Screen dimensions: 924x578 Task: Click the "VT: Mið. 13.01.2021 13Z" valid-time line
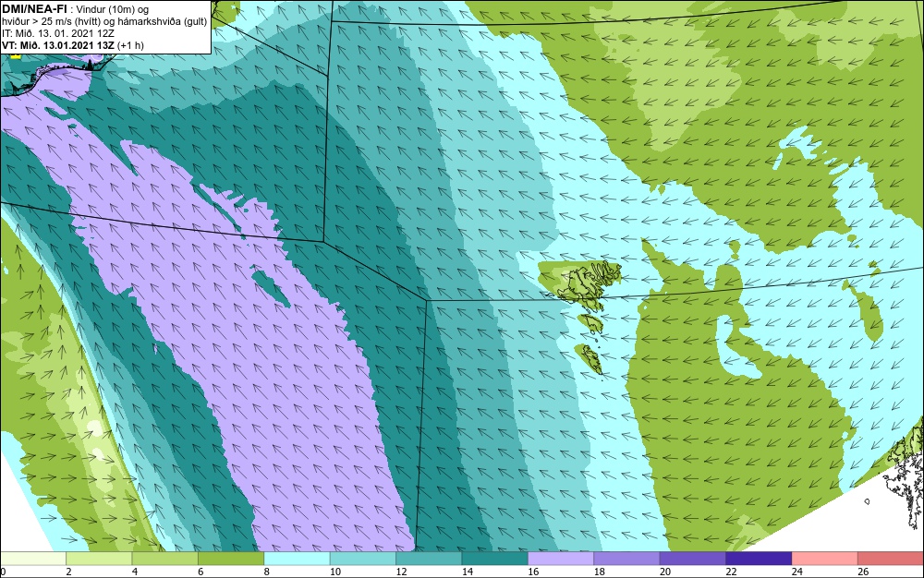(x=57, y=44)
